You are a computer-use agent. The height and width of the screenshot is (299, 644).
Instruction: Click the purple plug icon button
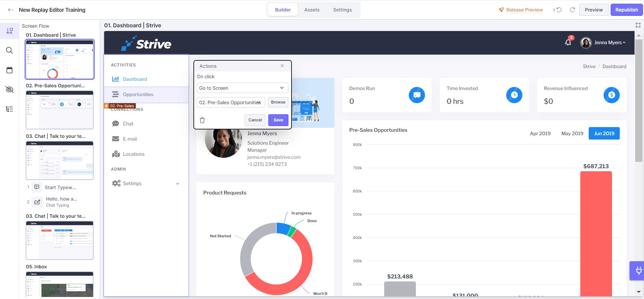pyautogui.click(x=638, y=270)
